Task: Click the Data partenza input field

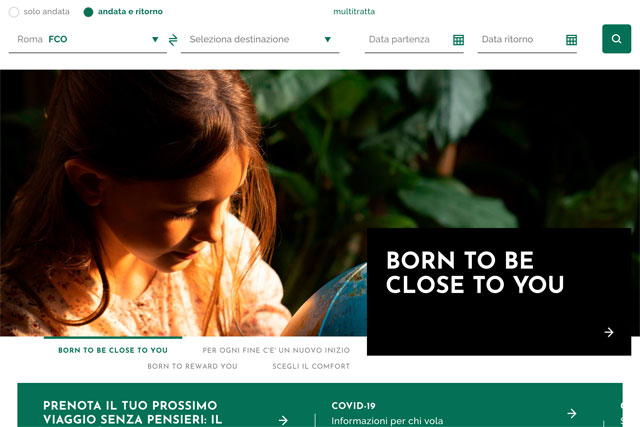Action: pos(414,40)
